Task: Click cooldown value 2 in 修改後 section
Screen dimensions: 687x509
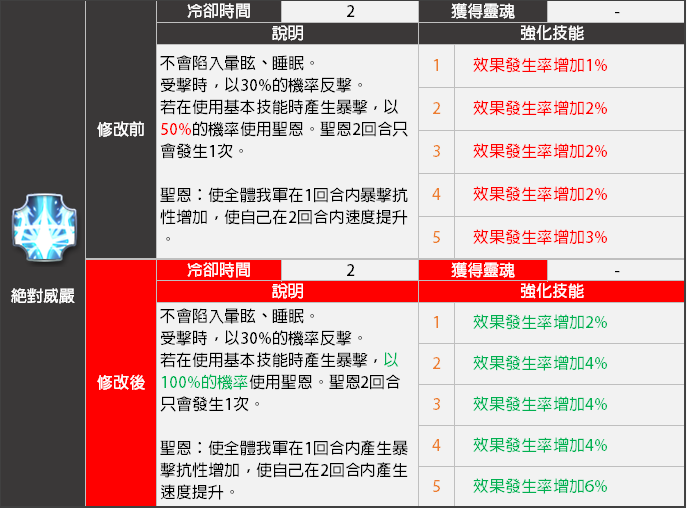Action: (350, 270)
